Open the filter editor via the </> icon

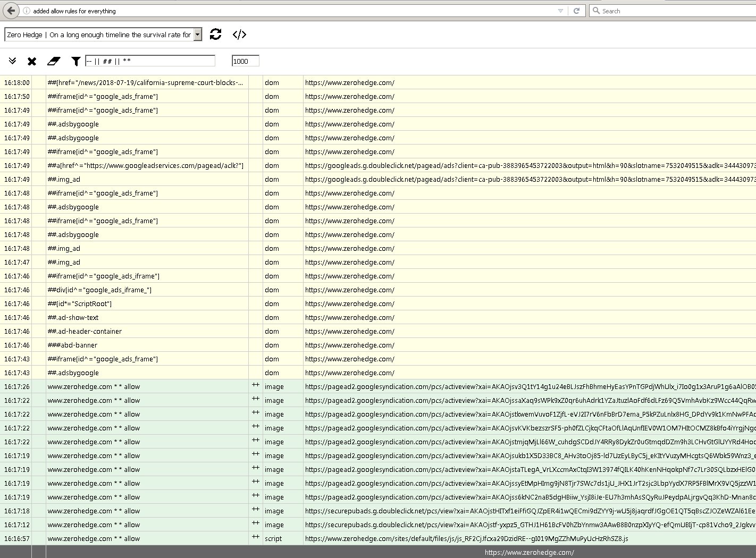(x=240, y=35)
